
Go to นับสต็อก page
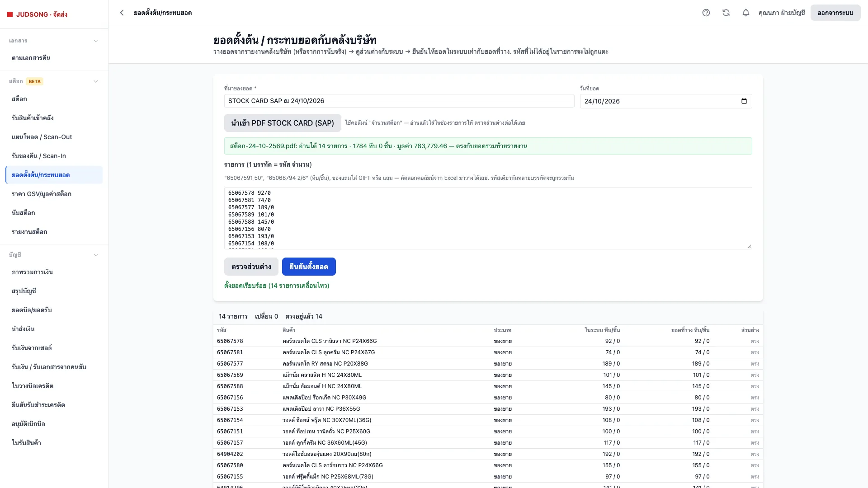coord(54,213)
